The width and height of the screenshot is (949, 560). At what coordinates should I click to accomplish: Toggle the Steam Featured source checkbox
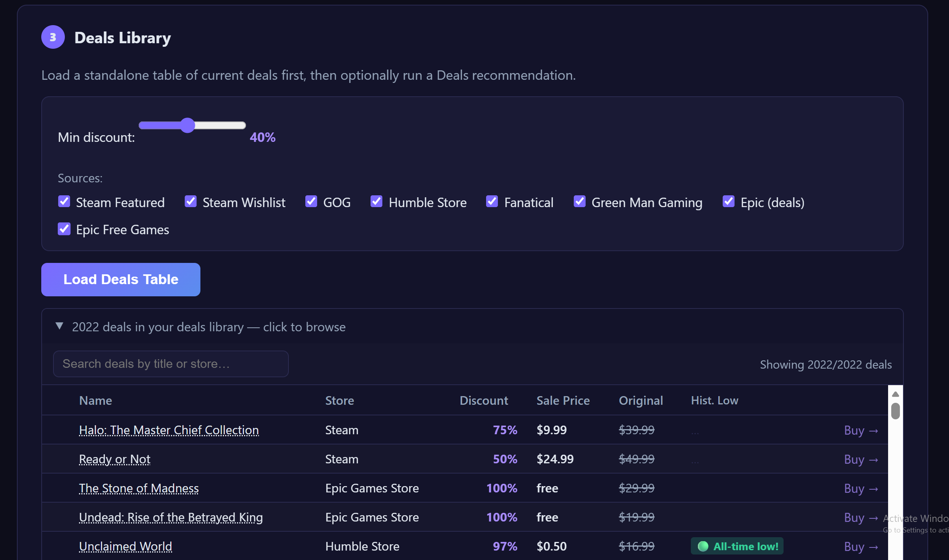tap(64, 202)
